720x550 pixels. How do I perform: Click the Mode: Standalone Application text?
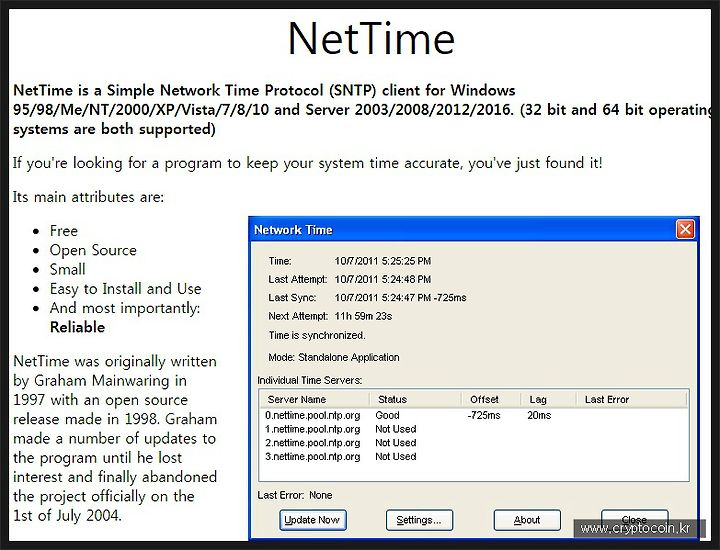(x=334, y=358)
